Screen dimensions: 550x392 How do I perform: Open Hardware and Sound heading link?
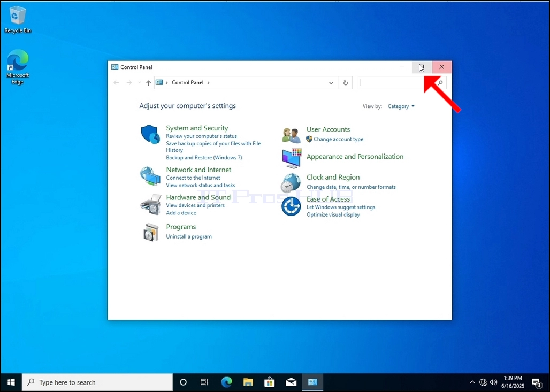click(198, 197)
